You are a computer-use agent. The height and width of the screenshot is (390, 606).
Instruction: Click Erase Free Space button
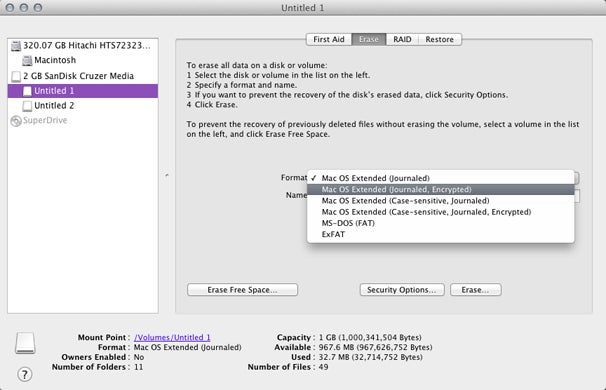tap(242, 290)
